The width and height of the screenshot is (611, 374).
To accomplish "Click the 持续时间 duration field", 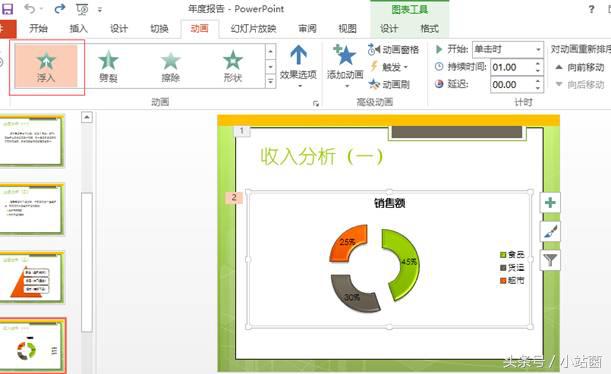I will tap(512, 67).
